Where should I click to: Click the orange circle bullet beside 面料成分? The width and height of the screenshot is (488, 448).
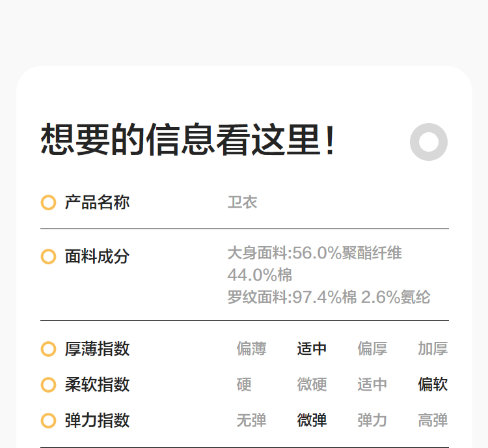pos(48,257)
